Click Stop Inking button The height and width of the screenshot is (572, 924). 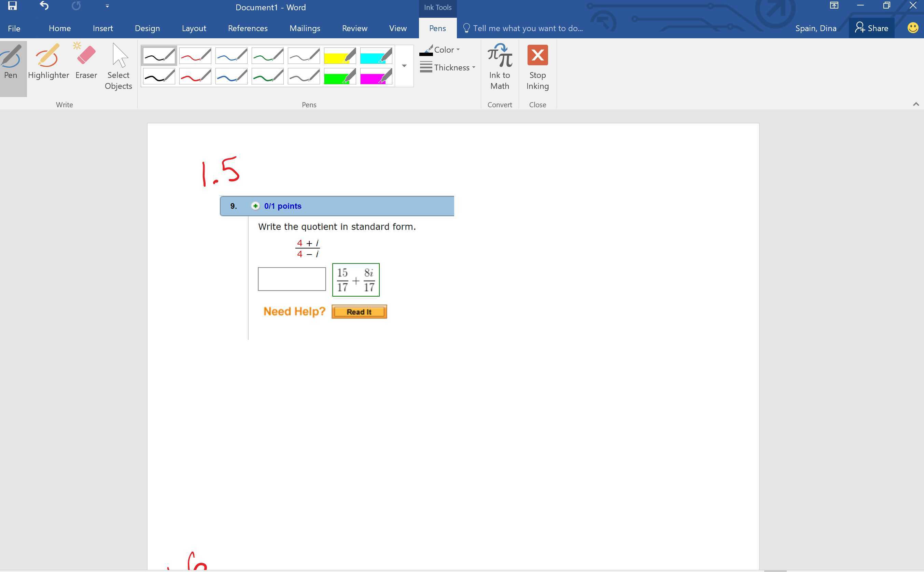(537, 67)
